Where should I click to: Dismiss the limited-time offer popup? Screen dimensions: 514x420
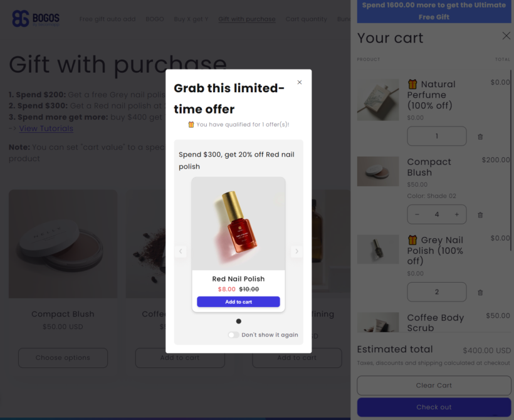(x=299, y=81)
